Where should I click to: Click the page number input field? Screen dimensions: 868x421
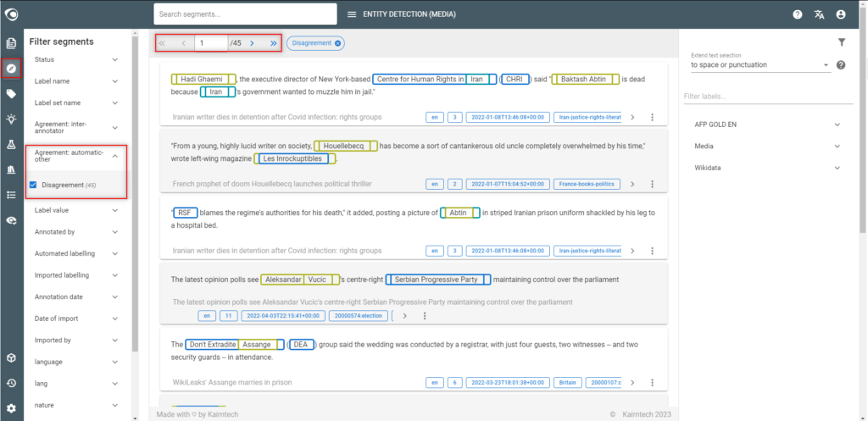[211, 43]
